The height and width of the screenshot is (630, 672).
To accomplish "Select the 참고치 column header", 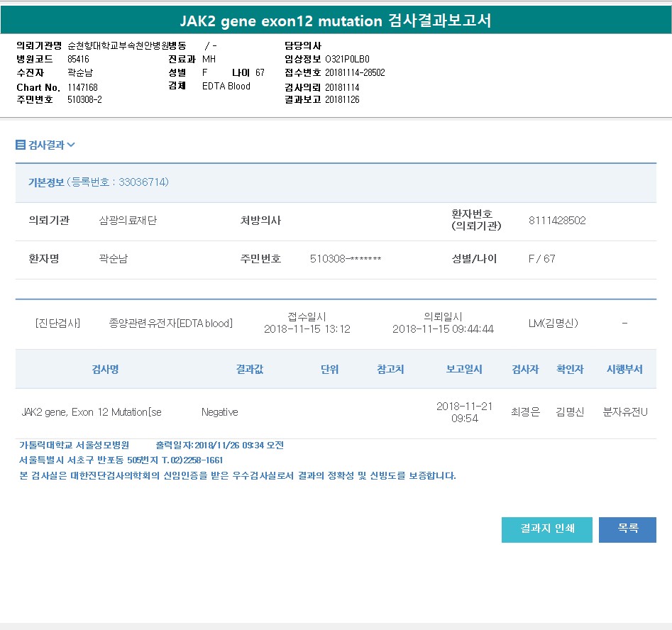I will (390, 370).
